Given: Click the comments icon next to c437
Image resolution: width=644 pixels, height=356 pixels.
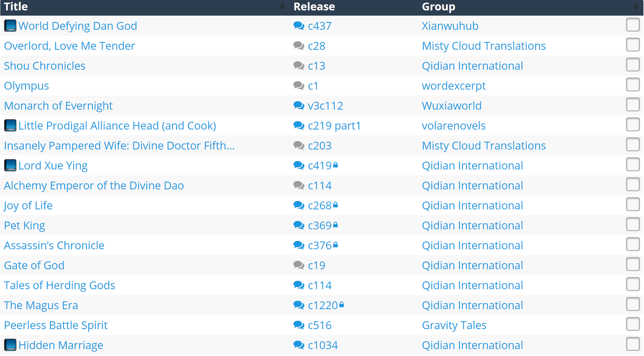Looking at the screenshot, I should [x=299, y=26].
